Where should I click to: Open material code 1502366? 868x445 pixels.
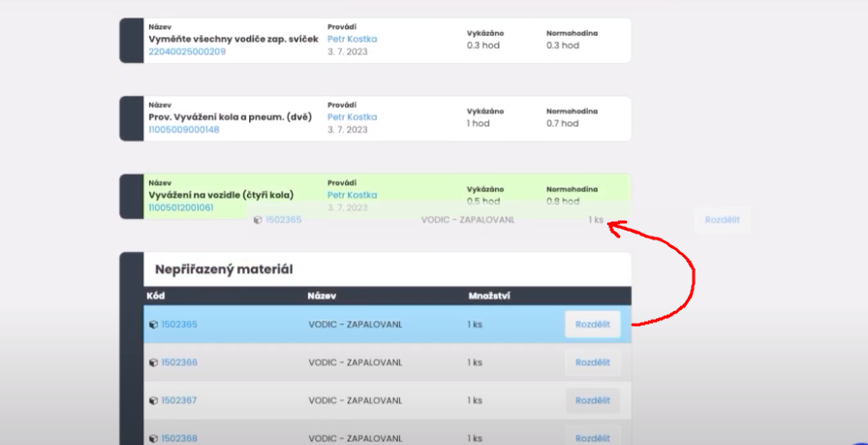pos(179,363)
